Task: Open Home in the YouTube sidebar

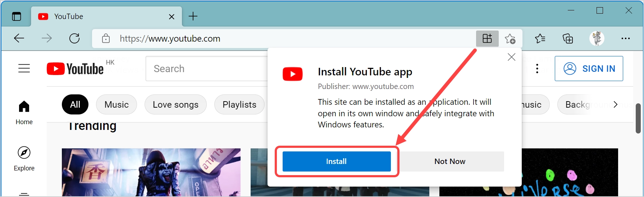Action: 24,112
